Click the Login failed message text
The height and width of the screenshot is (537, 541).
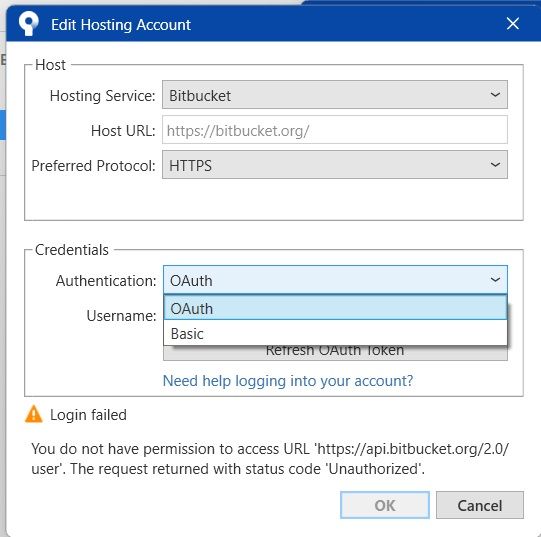88,414
